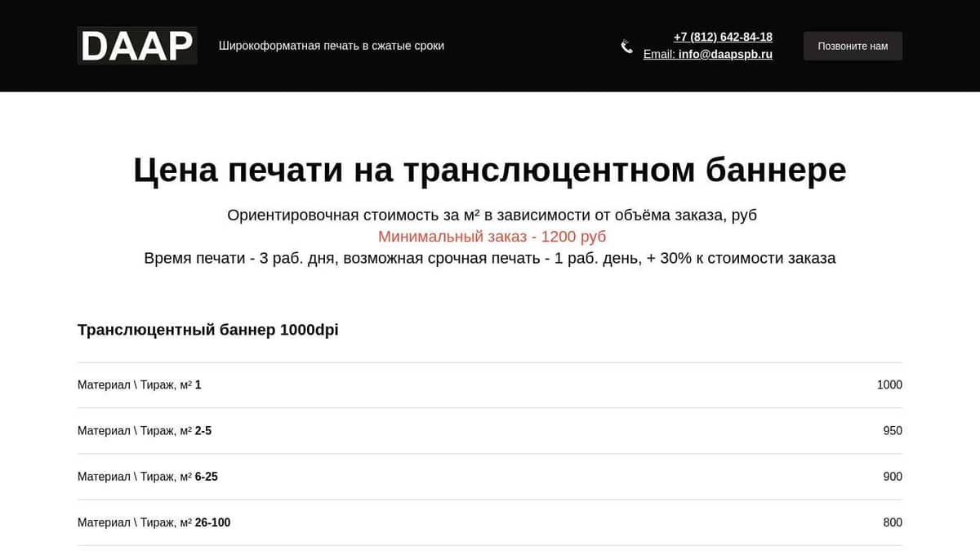The image size is (980, 551).
Task: Click the Транслюцентный баннер 1000dpi section title
Action: [207, 330]
